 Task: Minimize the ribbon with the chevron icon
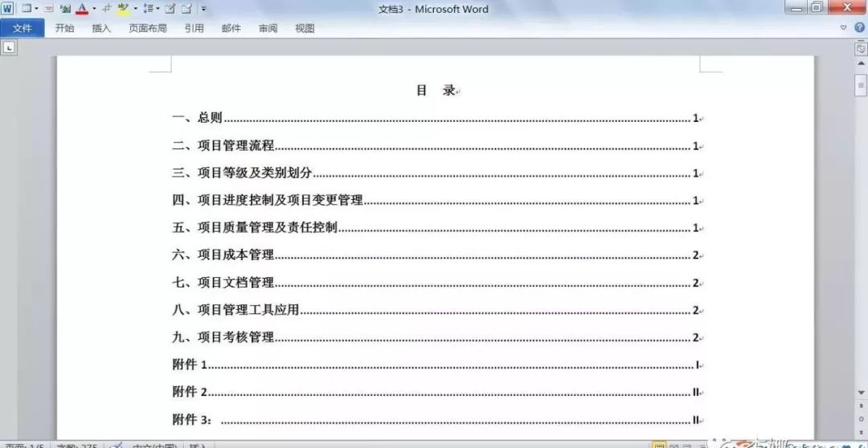click(844, 27)
